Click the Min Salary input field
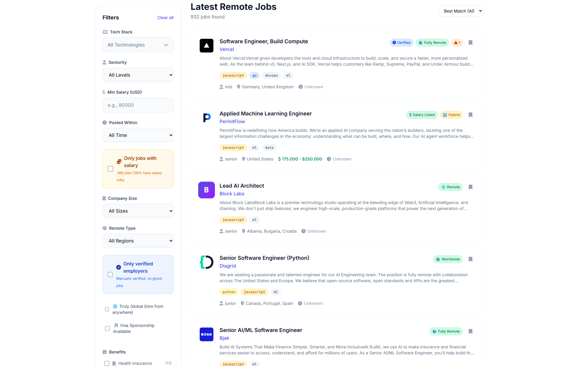Screen dimensions: 588x366 (138, 105)
